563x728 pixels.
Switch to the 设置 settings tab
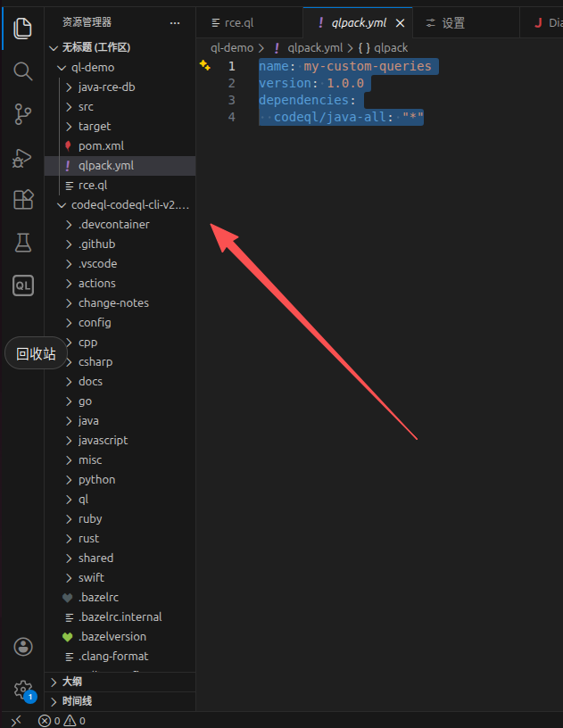click(x=445, y=23)
